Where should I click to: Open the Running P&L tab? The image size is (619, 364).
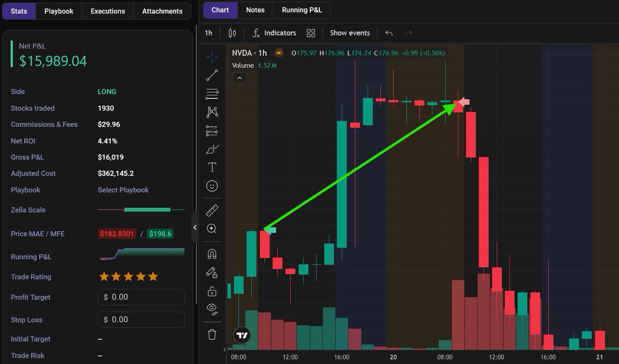pos(301,9)
